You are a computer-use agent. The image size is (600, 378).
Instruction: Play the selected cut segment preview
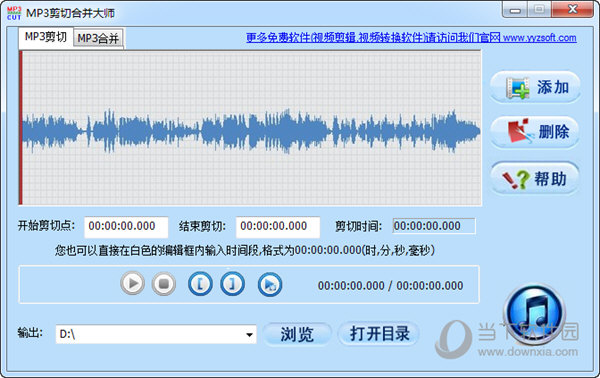click(x=270, y=285)
